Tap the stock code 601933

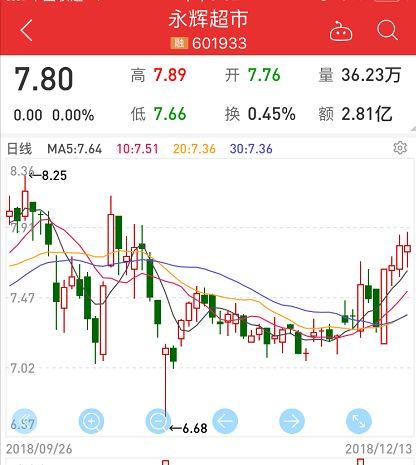(x=219, y=43)
